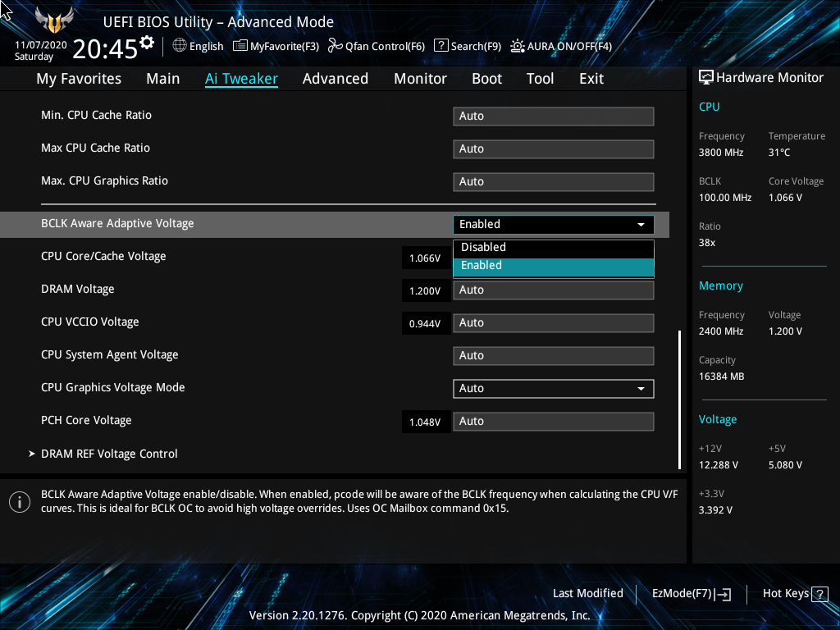
Task: Switch to EzMode(F7)
Action: [x=691, y=594]
